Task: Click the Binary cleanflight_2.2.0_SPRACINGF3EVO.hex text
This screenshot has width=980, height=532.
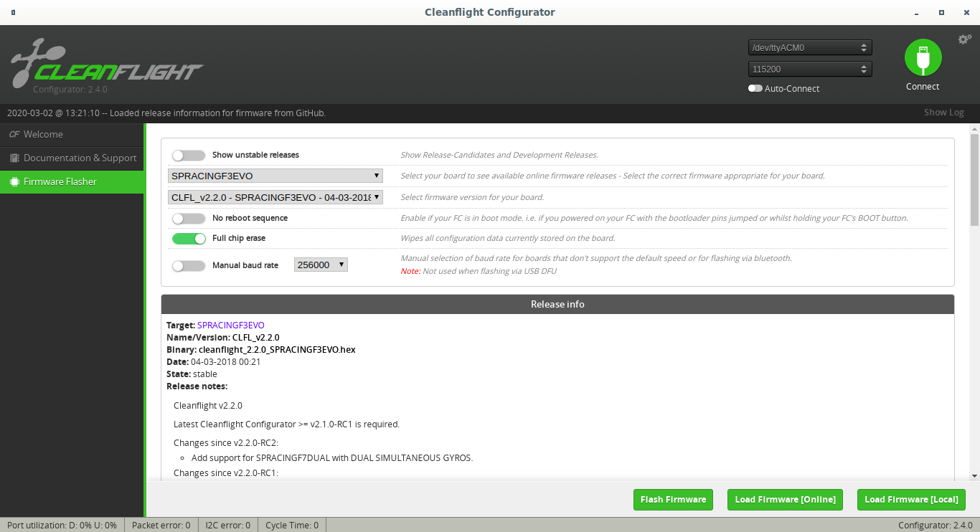Action: (261, 350)
